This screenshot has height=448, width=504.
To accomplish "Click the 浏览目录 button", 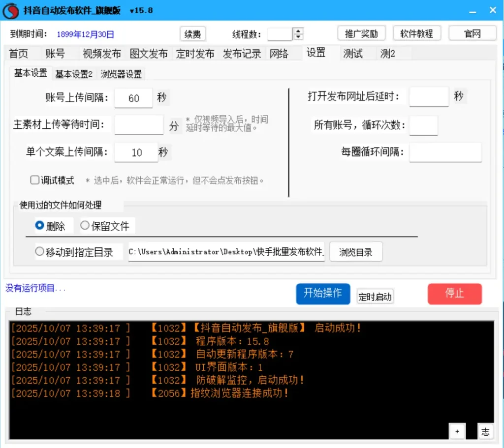I will 355,252.
